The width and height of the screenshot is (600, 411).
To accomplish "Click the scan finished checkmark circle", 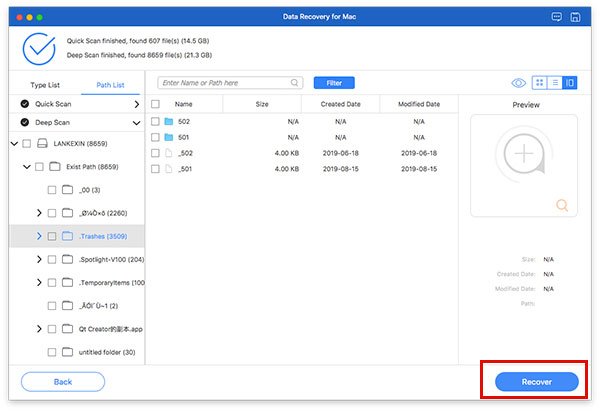I will coord(39,49).
